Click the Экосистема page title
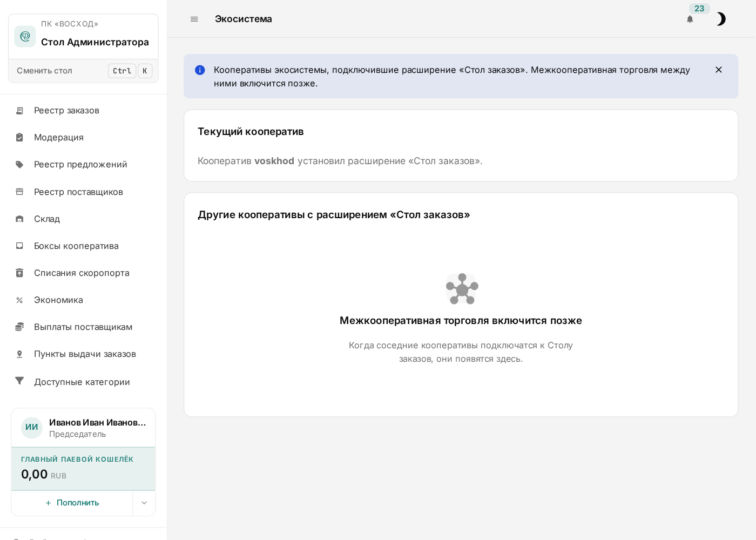The width and height of the screenshot is (756, 540). (244, 19)
